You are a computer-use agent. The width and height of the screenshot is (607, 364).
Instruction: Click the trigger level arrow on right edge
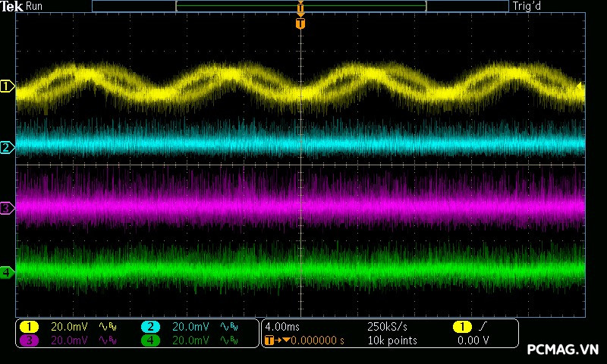coord(581,86)
